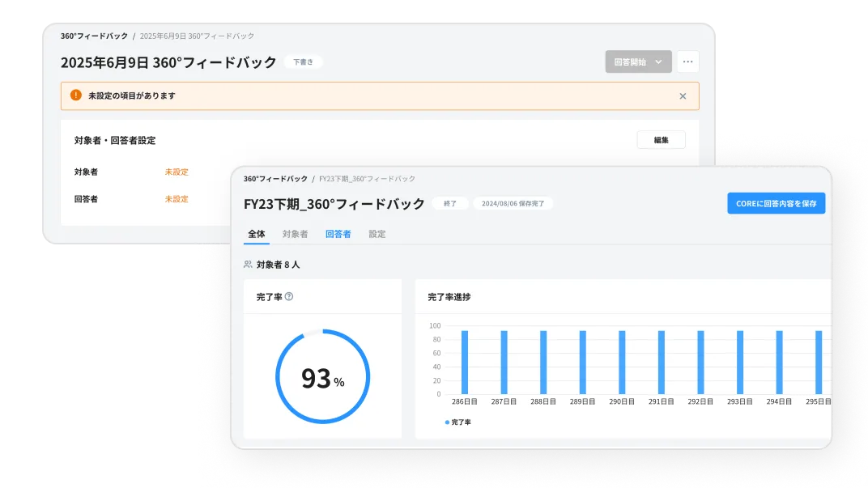This screenshot has height=488, width=868.
Task: Open the 回答開始 dropdown chevron
Action: coord(660,62)
